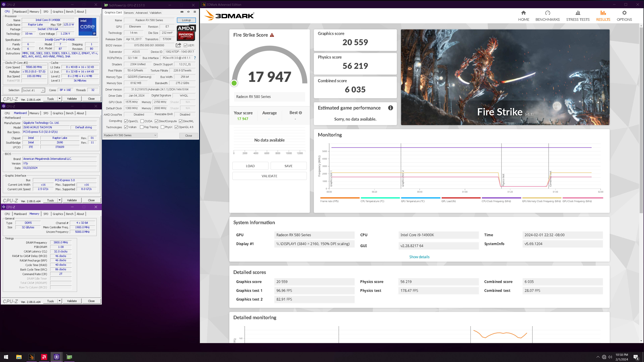The height and width of the screenshot is (362, 644).
Task: Toggle the CUDA checkbox
Action: click(142, 121)
